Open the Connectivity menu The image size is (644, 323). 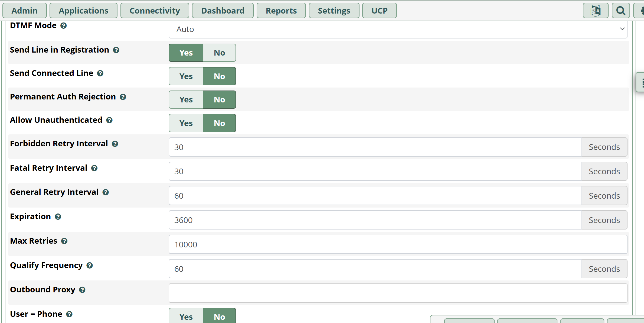click(155, 11)
